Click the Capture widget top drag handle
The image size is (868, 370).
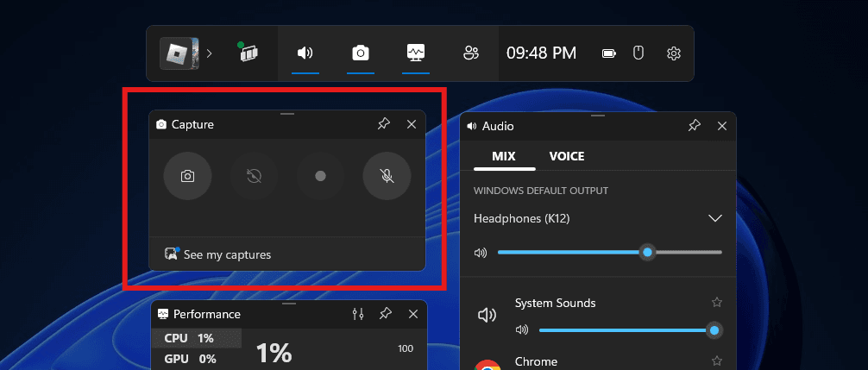pyautogui.click(x=287, y=114)
